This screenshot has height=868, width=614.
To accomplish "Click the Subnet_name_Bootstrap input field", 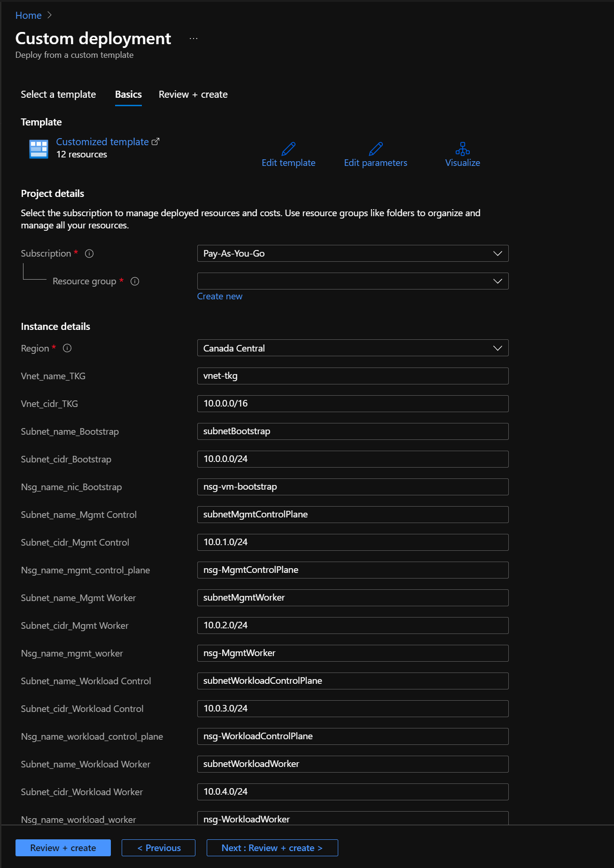I will (353, 431).
